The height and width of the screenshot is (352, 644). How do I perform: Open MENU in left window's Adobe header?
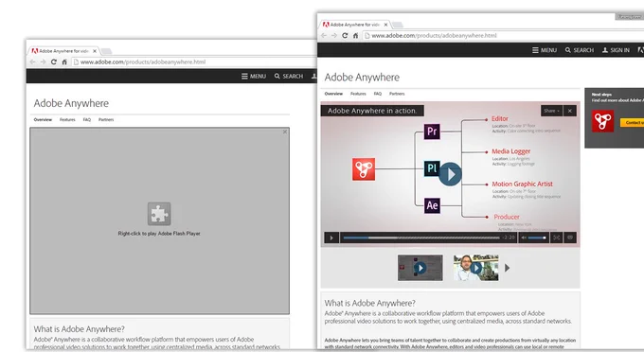(x=254, y=77)
